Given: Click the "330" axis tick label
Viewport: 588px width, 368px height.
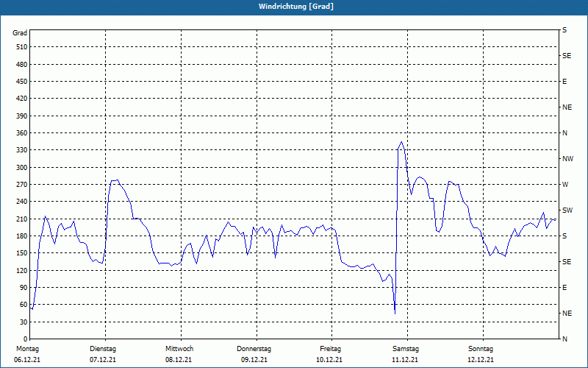Looking at the screenshot, I should click(x=22, y=150).
